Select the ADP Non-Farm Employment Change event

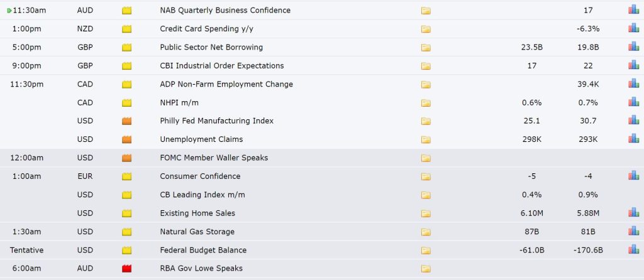[x=226, y=84]
